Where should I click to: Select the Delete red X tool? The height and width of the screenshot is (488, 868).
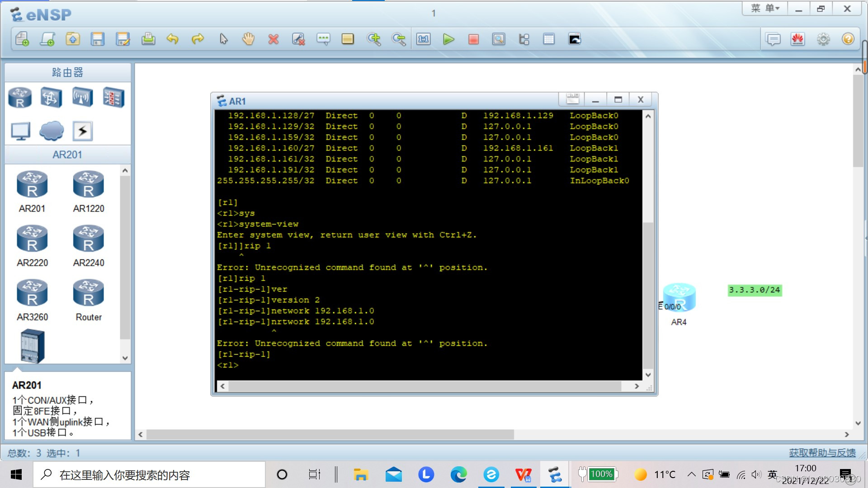(273, 39)
